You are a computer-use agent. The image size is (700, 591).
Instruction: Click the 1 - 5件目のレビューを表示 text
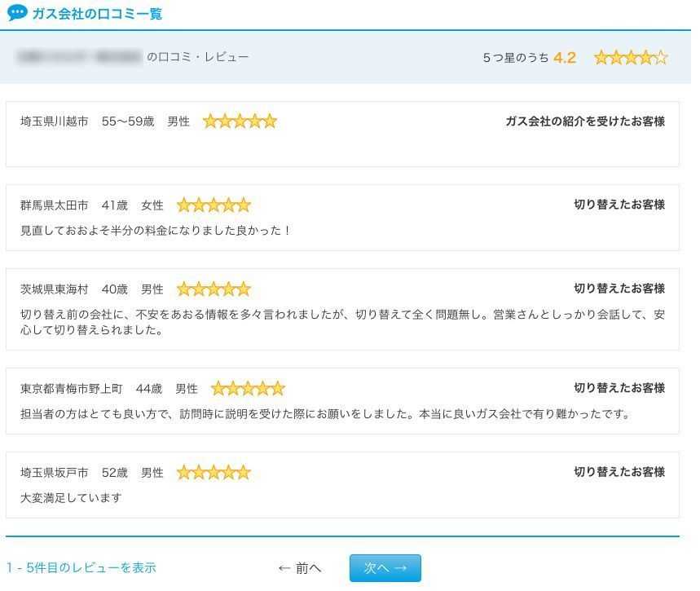tap(81, 567)
